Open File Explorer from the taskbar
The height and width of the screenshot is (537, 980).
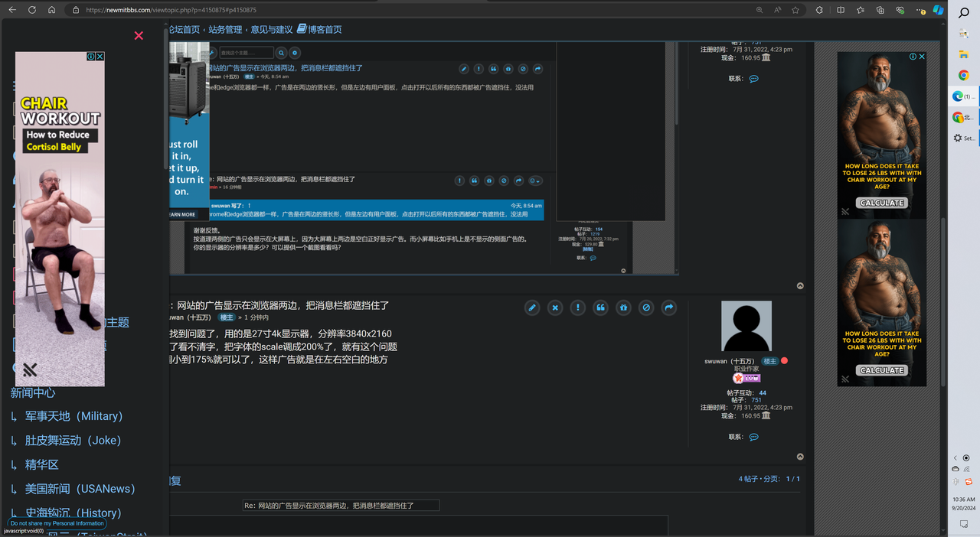[964, 54]
